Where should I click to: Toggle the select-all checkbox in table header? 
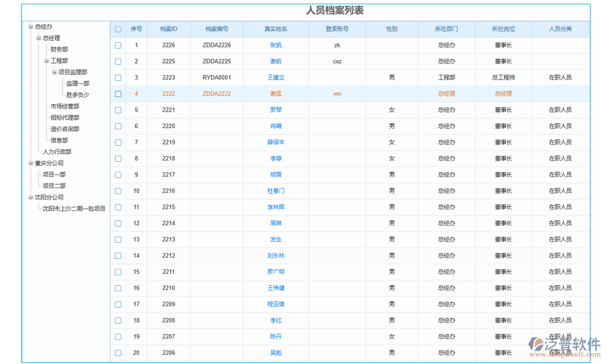pyautogui.click(x=118, y=29)
